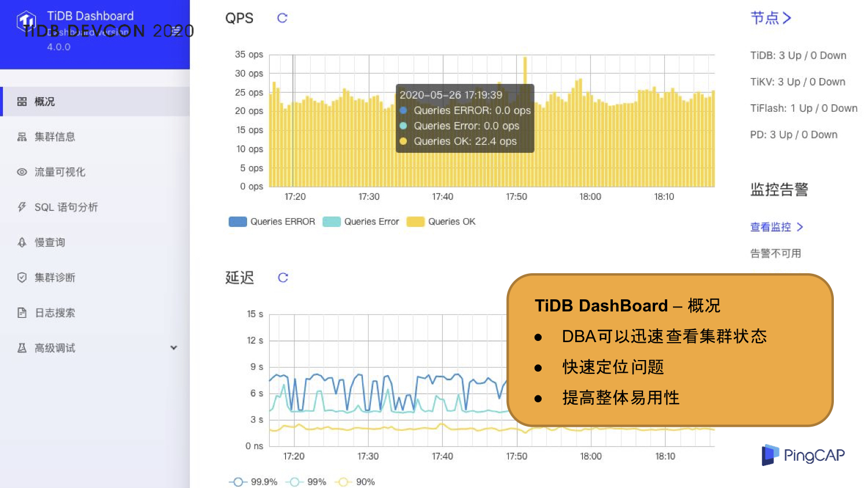Go to 流量可视化 page
868x488 pixels.
tap(95, 172)
